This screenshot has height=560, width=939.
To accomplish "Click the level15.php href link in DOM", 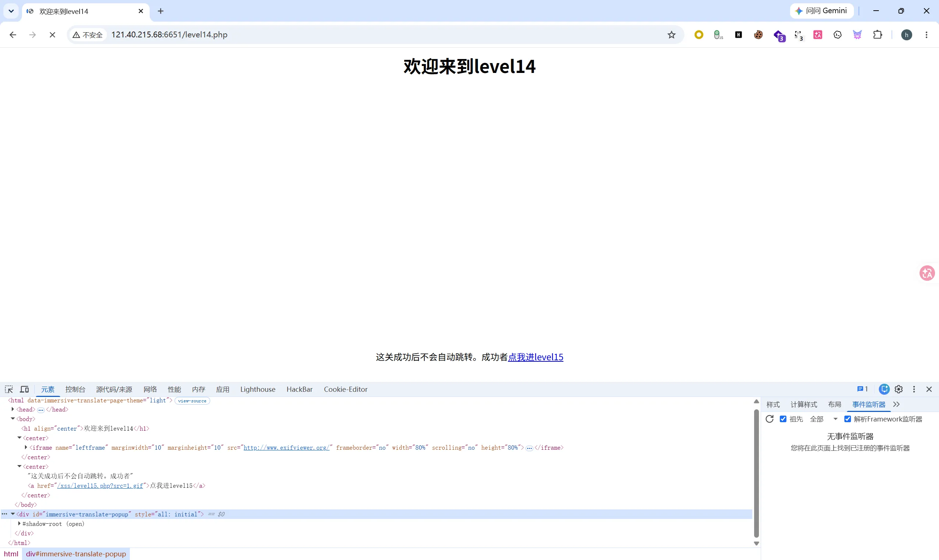I will click(x=100, y=486).
